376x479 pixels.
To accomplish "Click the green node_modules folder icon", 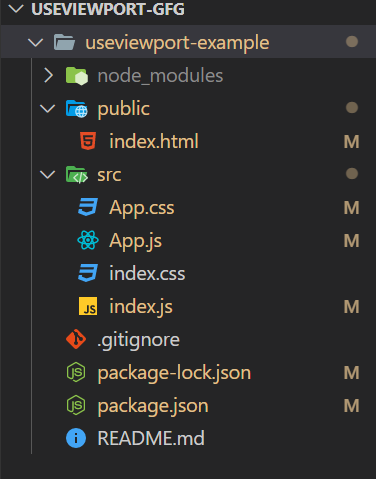I will pos(77,76).
